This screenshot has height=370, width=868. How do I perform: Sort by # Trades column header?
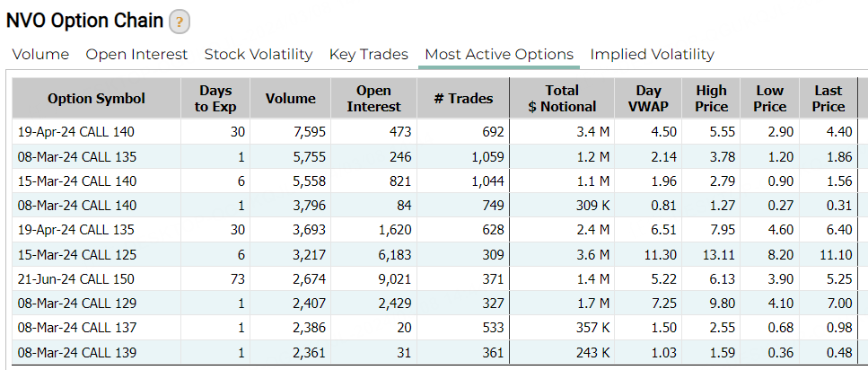click(463, 99)
